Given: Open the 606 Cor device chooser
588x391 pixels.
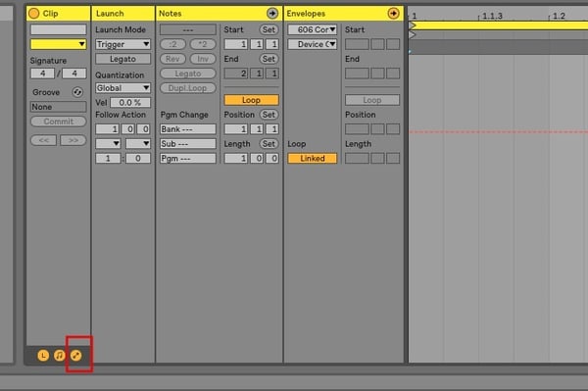Looking at the screenshot, I should point(313,29).
